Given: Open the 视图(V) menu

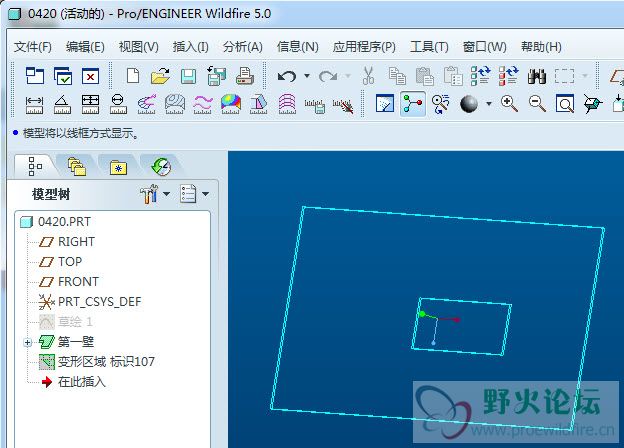Looking at the screenshot, I should [x=138, y=47].
